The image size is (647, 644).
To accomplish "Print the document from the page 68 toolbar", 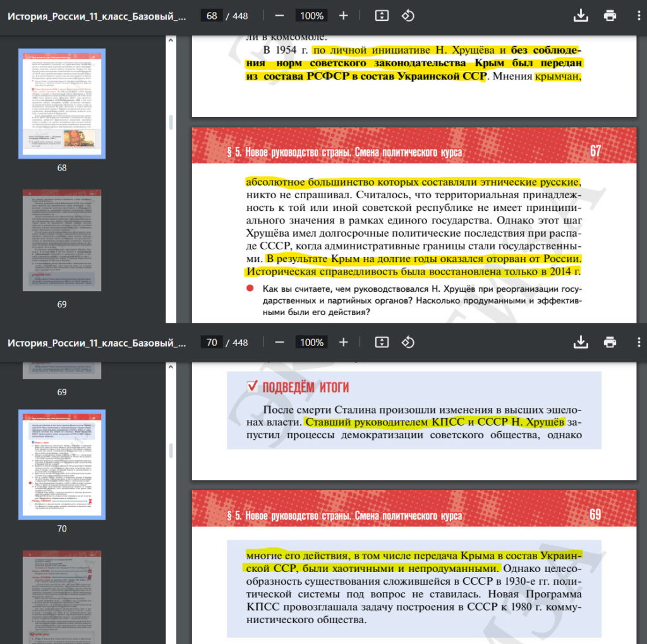I will 610,16.
